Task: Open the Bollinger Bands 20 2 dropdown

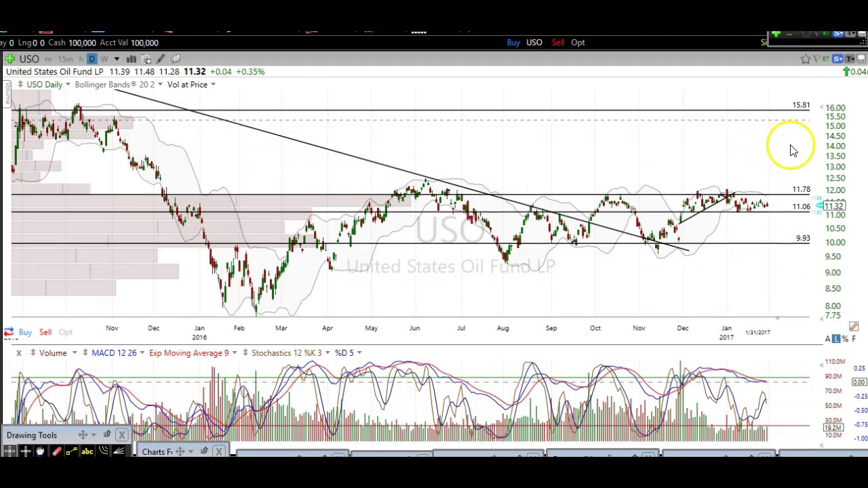Action: point(118,85)
